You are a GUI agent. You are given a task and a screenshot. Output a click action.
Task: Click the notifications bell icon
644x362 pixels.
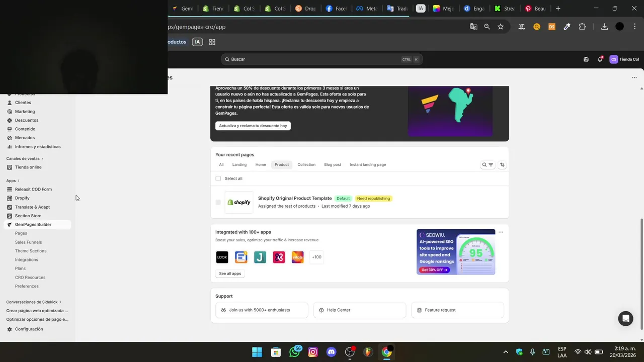coord(600,59)
